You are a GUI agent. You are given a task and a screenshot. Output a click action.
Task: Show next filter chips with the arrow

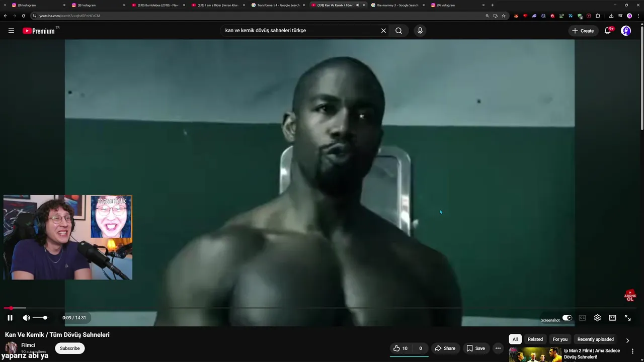(627, 340)
